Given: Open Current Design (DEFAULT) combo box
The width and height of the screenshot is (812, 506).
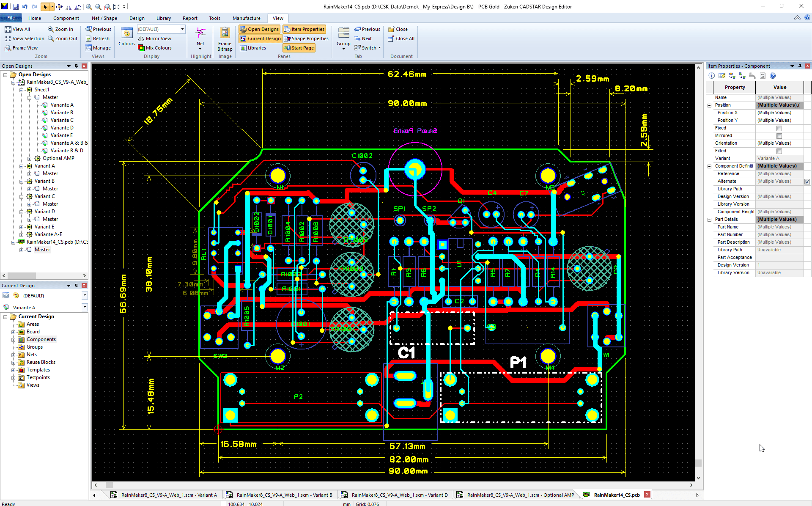Looking at the screenshot, I should coord(85,295).
